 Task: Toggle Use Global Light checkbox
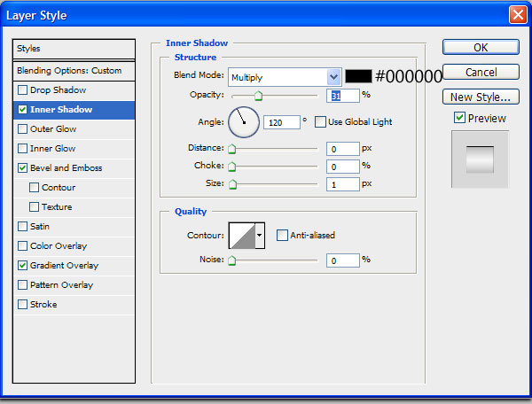pyautogui.click(x=320, y=122)
